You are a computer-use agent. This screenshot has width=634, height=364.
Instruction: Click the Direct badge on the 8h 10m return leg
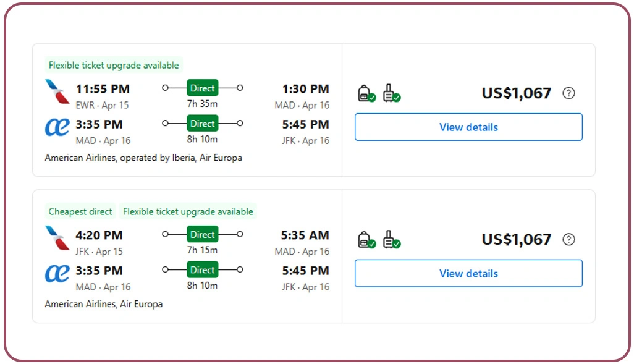(202, 124)
